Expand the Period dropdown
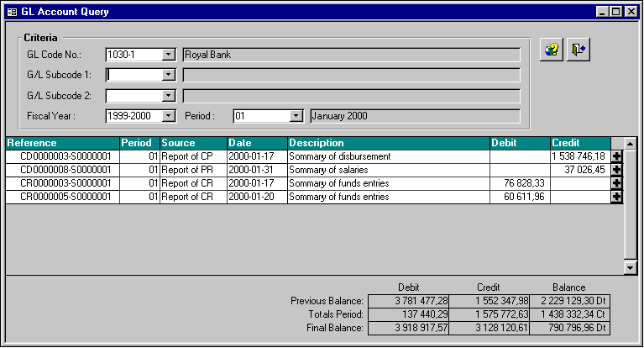Image resolution: width=644 pixels, height=348 pixels. pos(296,116)
